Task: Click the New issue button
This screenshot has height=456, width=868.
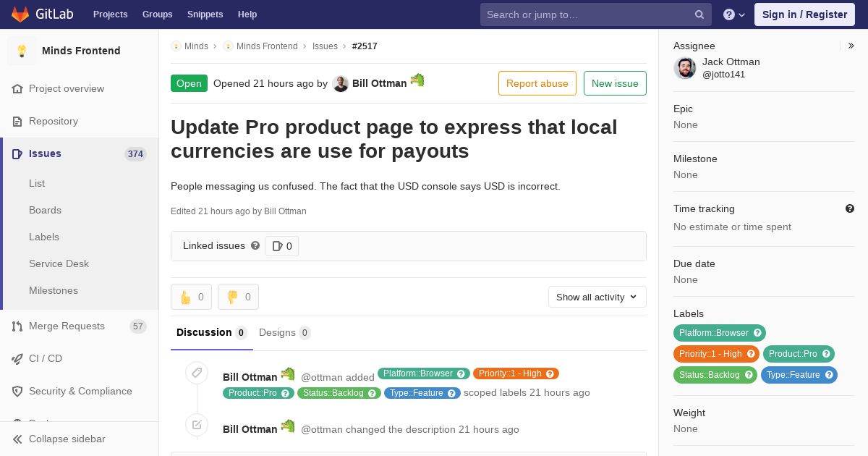Action: tap(615, 83)
